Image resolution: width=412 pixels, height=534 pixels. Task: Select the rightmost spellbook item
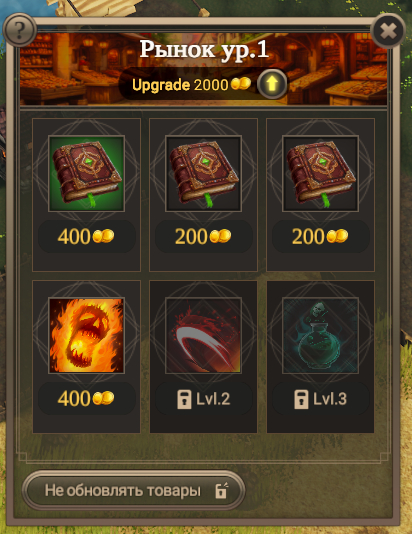coord(320,174)
